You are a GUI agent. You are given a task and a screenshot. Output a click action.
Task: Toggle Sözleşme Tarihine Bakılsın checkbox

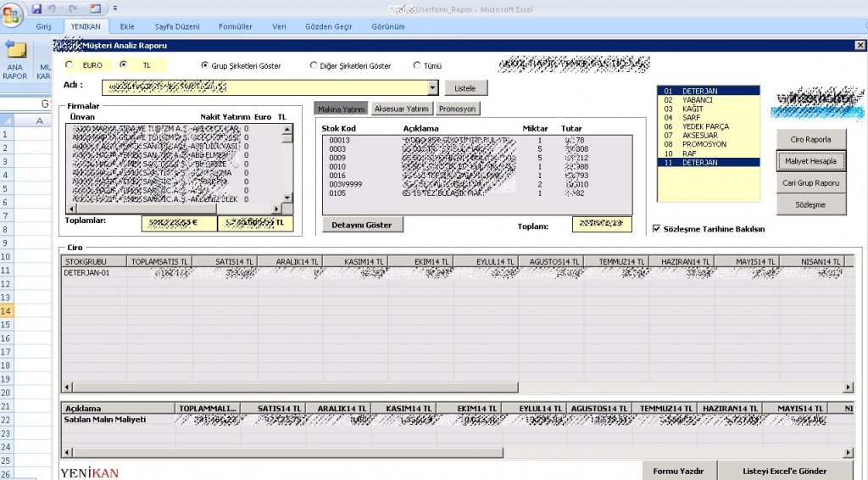658,229
